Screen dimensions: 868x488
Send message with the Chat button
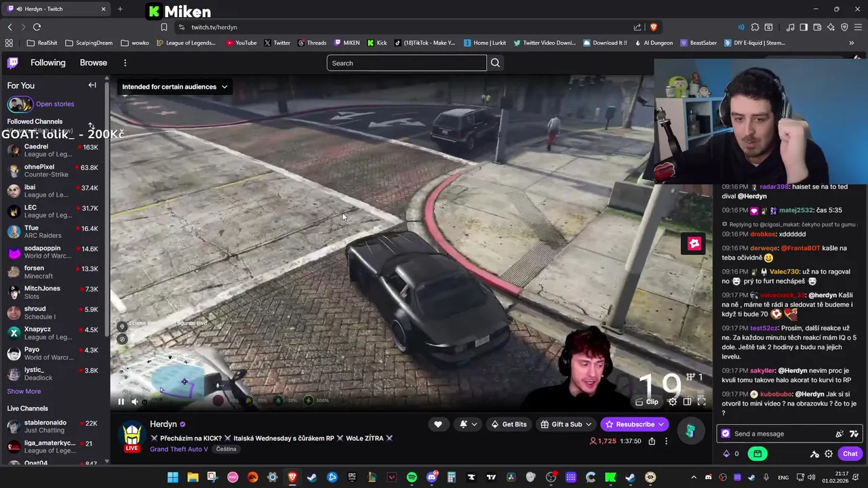(x=850, y=453)
